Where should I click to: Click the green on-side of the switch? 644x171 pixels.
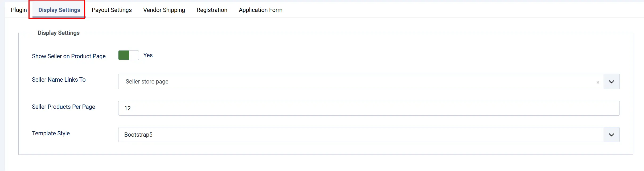click(x=124, y=55)
